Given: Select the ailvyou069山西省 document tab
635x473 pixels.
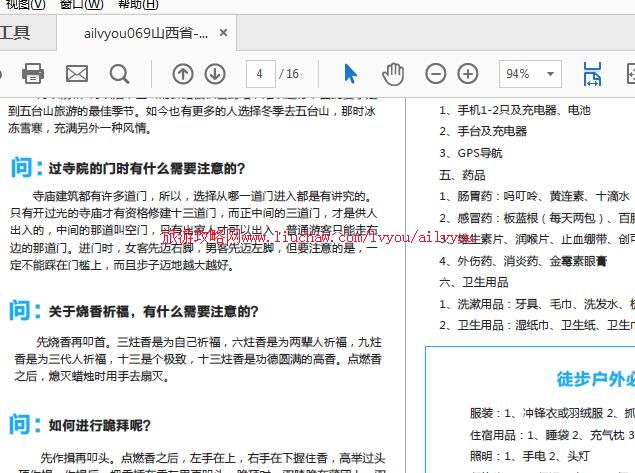Looking at the screenshot, I should pos(146,33).
